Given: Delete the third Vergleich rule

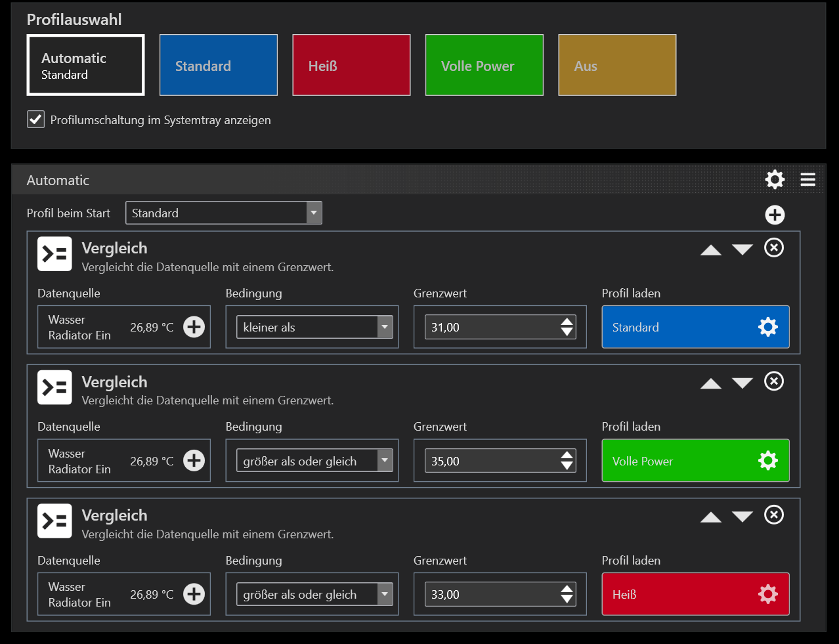Looking at the screenshot, I should pos(774,515).
